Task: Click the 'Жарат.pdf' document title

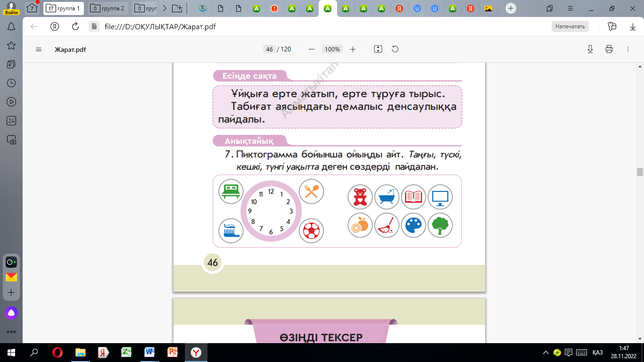Action: [70, 49]
